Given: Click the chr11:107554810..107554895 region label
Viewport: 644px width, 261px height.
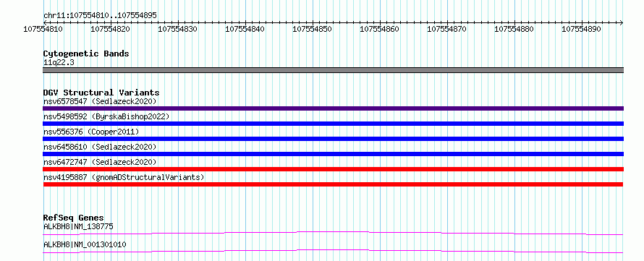Looking at the screenshot, I should tap(100, 15).
